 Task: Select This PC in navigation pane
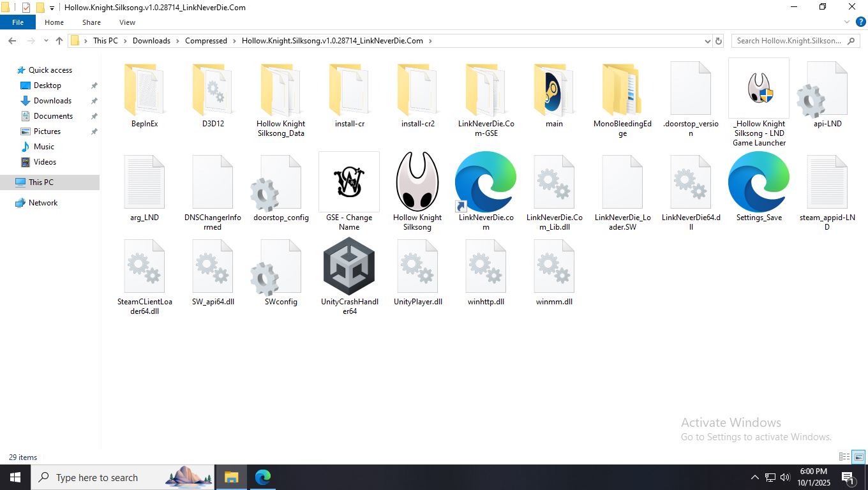point(41,182)
